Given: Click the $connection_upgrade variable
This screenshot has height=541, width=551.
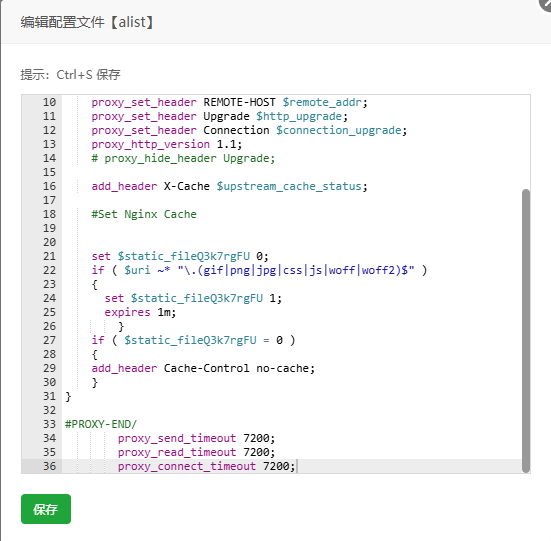Looking at the screenshot, I should [339, 130].
